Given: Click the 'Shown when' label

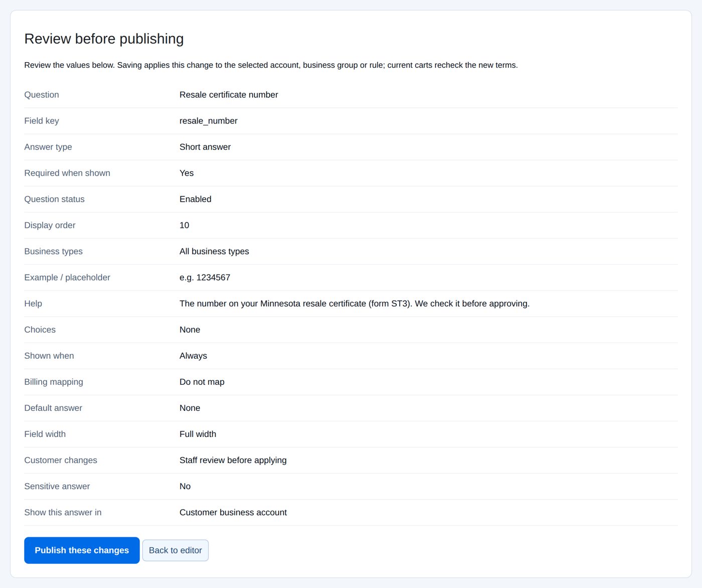Looking at the screenshot, I should pyautogui.click(x=49, y=356).
